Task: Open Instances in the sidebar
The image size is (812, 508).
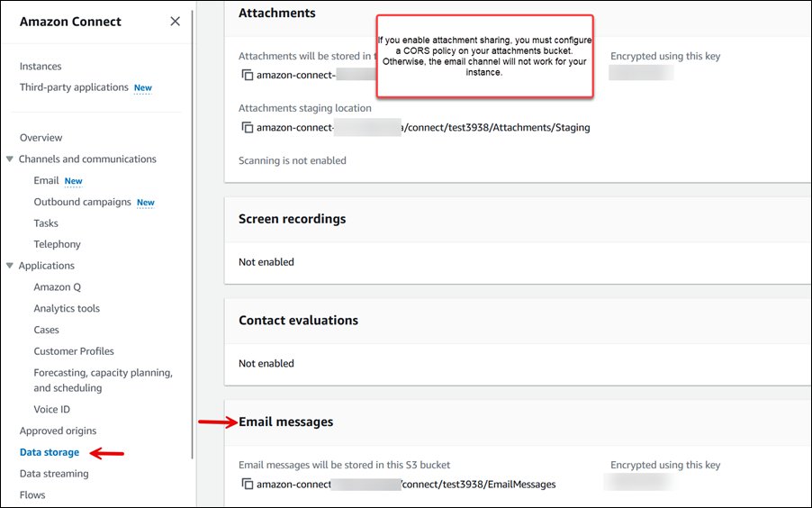Action: [x=41, y=67]
